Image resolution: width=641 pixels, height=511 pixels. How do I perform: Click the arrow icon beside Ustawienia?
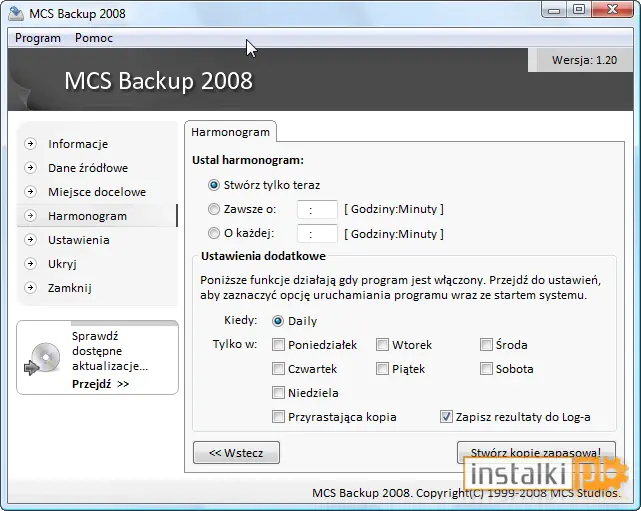point(30,240)
